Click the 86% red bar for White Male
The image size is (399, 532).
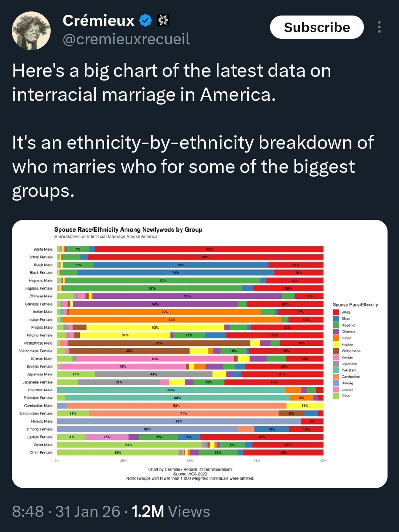pos(209,249)
